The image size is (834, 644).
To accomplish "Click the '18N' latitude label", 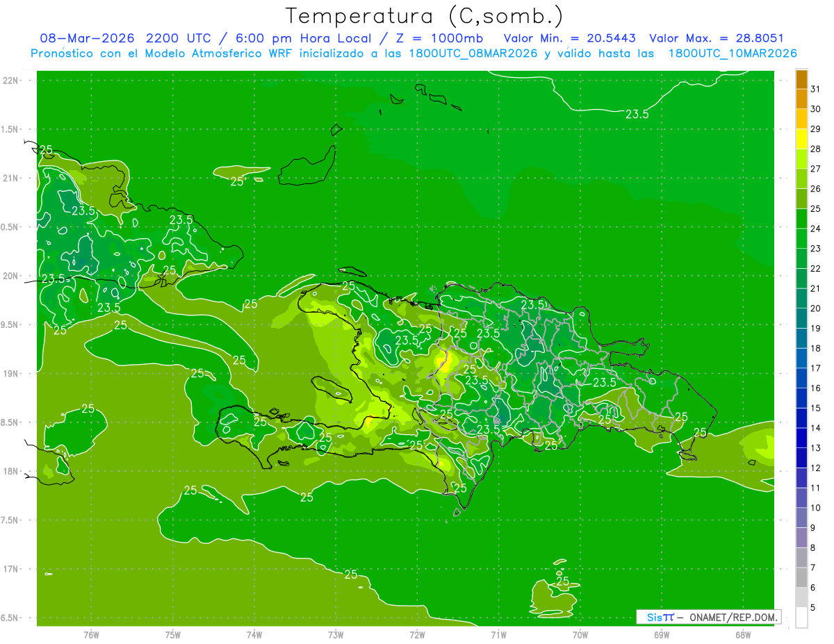I will [10, 471].
